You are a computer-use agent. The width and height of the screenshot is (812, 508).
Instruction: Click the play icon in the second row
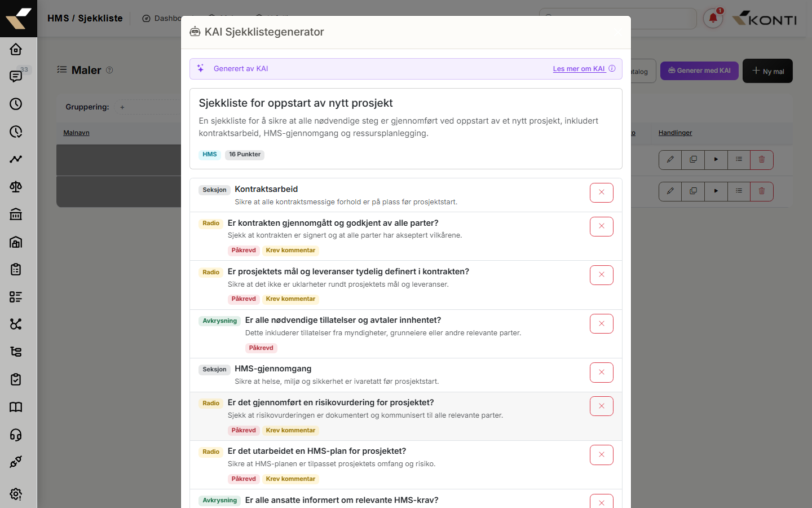[x=716, y=191]
